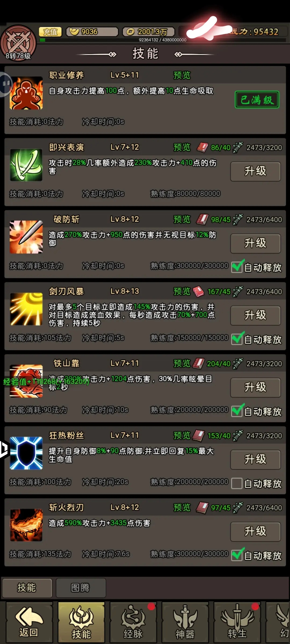Tap the 剑刃风暴 yellow burst skill icon
290x644 pixels.
click(x=26, y=309)
